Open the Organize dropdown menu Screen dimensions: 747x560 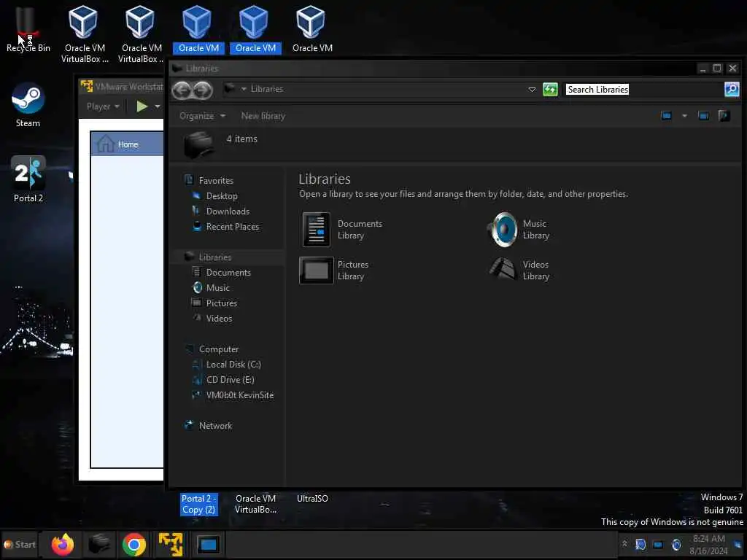(x=202, y=116)
